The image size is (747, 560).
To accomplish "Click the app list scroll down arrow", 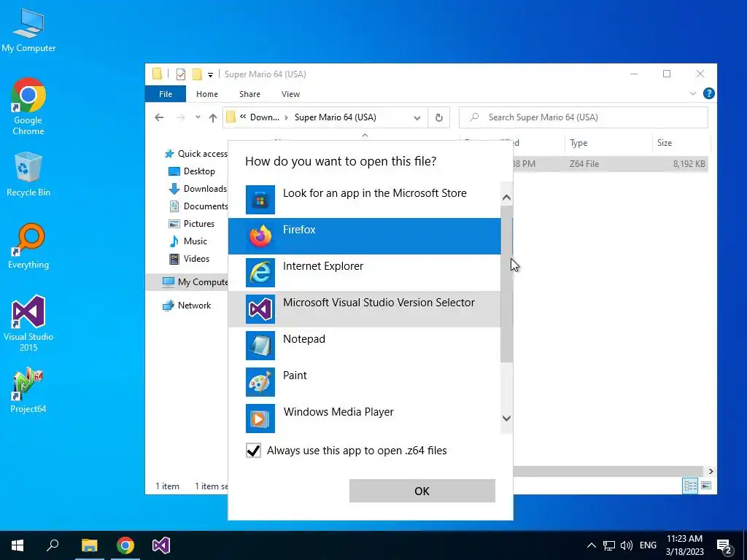I will pos(506,418).
